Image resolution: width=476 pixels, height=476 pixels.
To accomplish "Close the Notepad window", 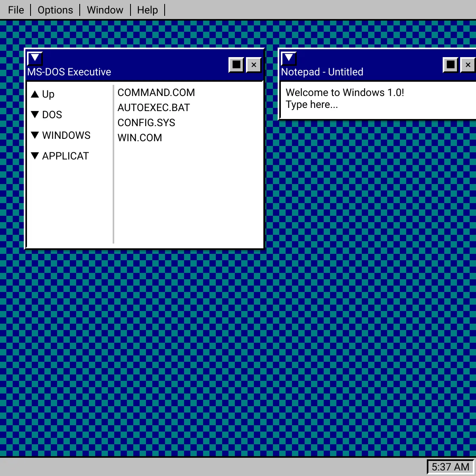I will tap(468, 65).
